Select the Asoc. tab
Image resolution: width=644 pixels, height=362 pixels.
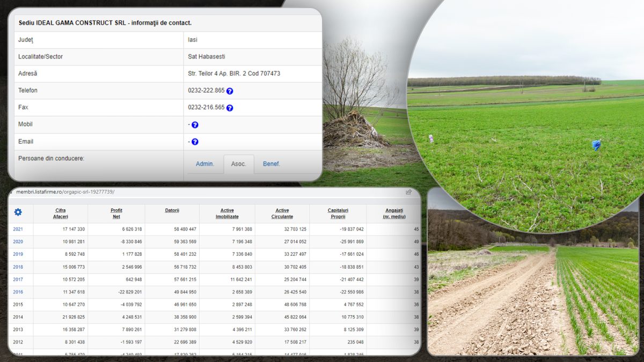pyautogui.click(x=239, y=164)
